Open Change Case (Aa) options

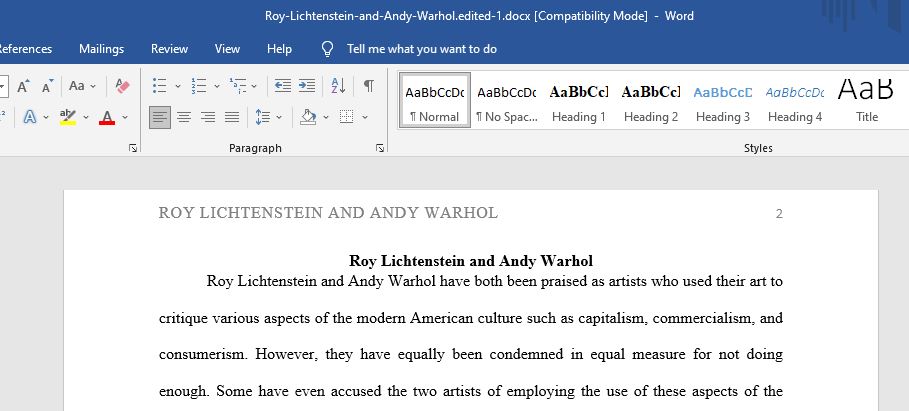point(82,86)
